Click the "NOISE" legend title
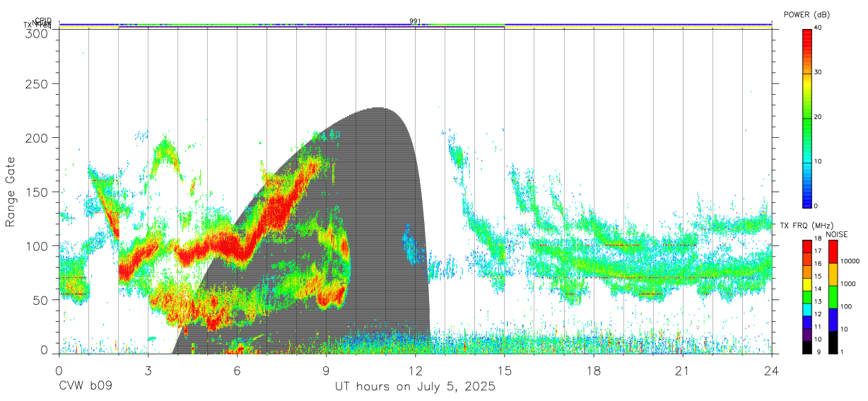 836,234
